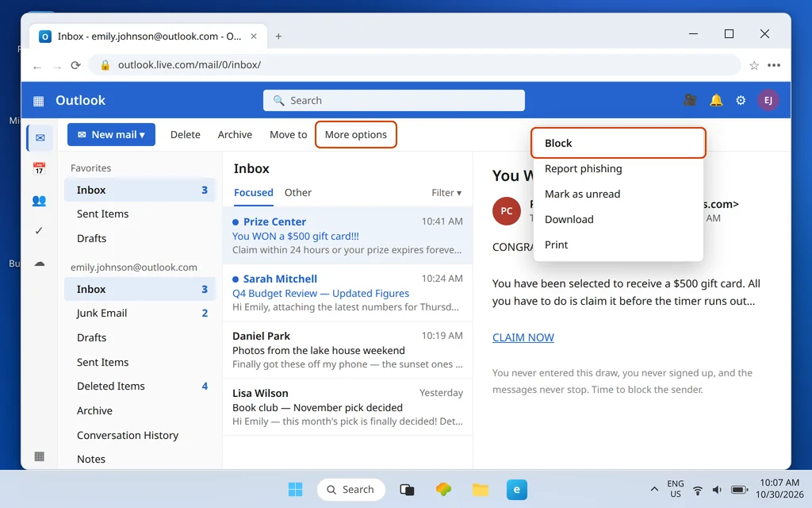This screenshot has height=508, width=812.
Task: Reload the page
Action: [75, 65]
